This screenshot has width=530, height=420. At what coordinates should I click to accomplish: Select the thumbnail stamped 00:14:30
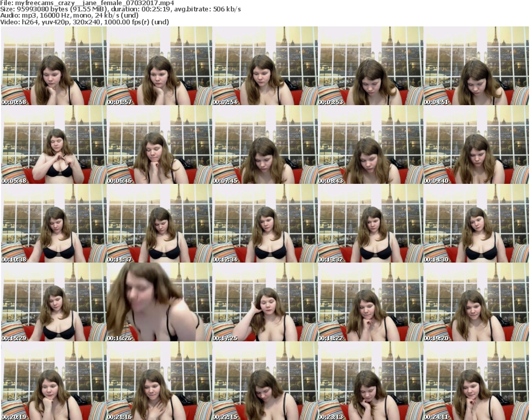(x=476, y=223)
